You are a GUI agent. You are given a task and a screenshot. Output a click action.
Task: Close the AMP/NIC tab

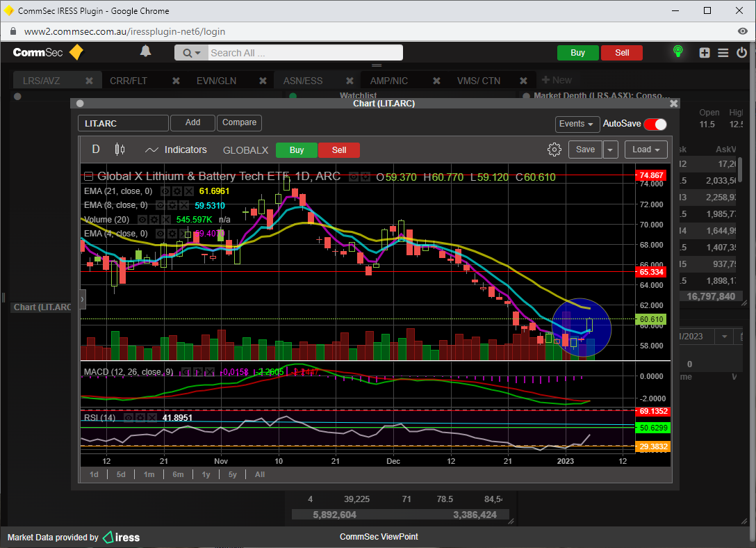436,81
